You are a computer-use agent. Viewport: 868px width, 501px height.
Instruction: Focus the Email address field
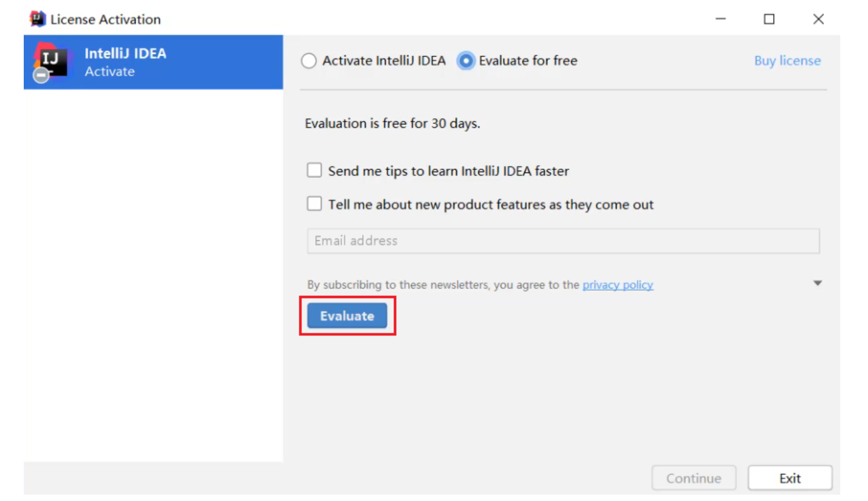click(563, 241)
